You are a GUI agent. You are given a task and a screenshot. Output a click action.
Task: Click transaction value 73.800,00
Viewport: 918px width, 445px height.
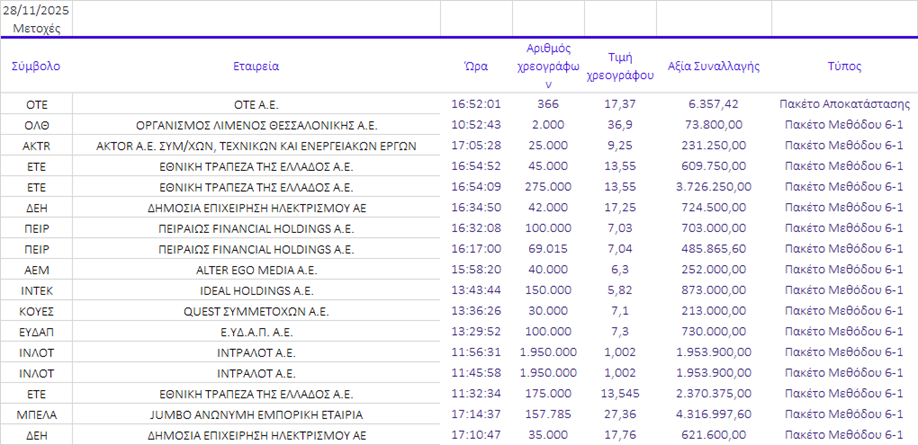714,125
